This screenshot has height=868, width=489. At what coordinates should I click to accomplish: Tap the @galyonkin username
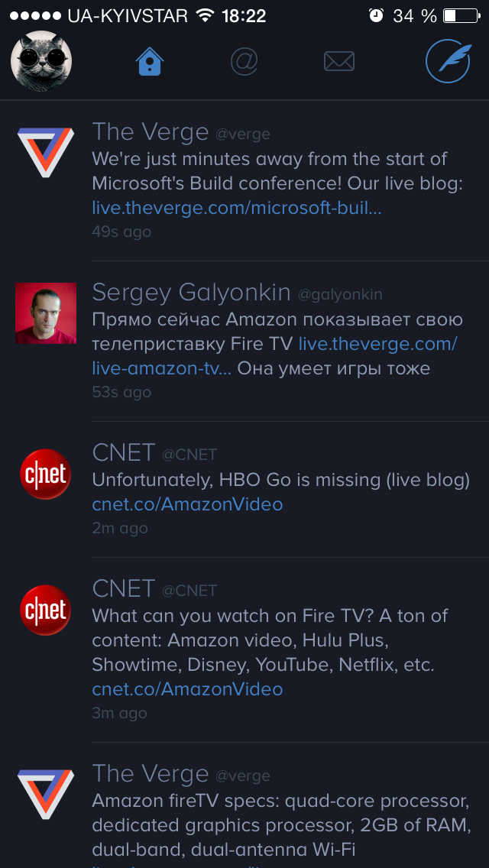tap(339, 294)
